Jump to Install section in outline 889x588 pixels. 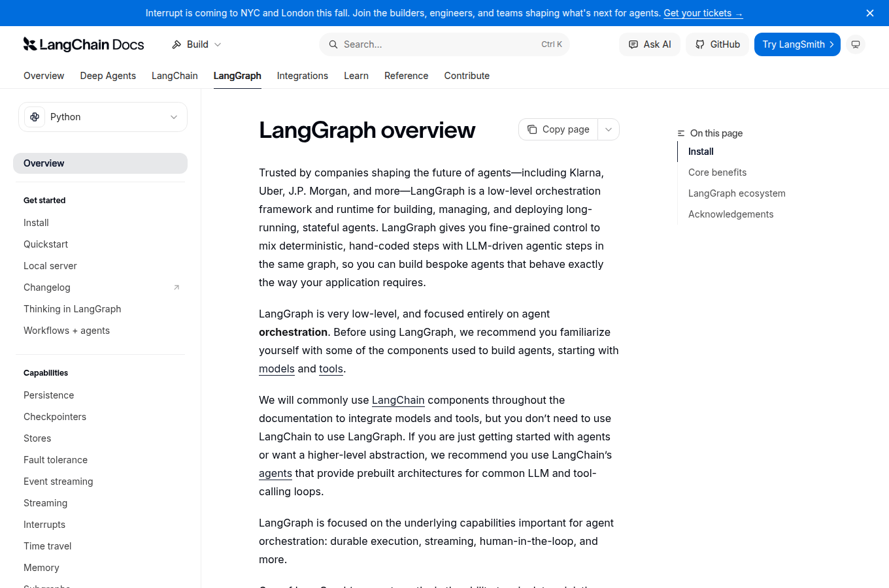coord(701,152)
